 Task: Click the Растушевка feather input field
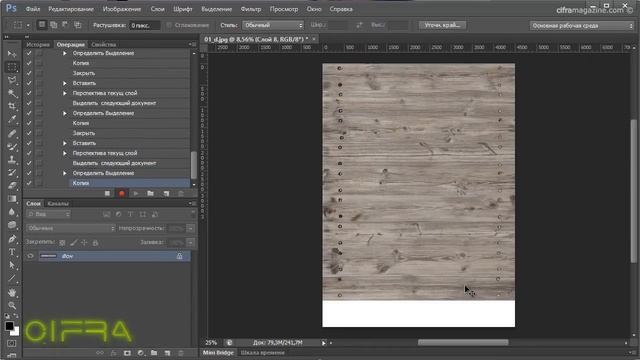pos(144,25)
